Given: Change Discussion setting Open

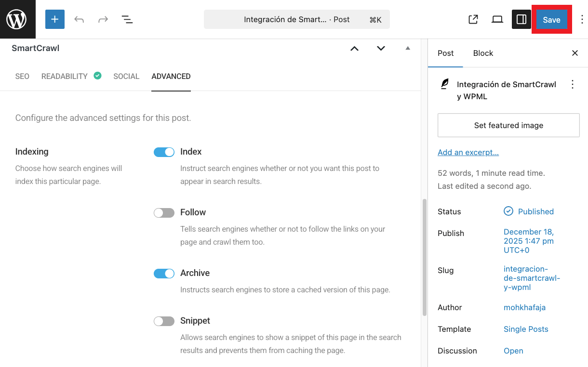Looking at the screenshot, I should coord(513,351).
